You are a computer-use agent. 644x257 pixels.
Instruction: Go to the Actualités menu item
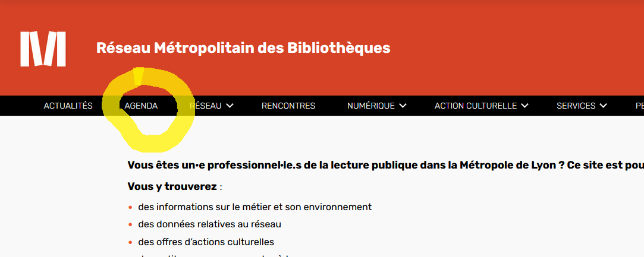click(x=68, y=106)
